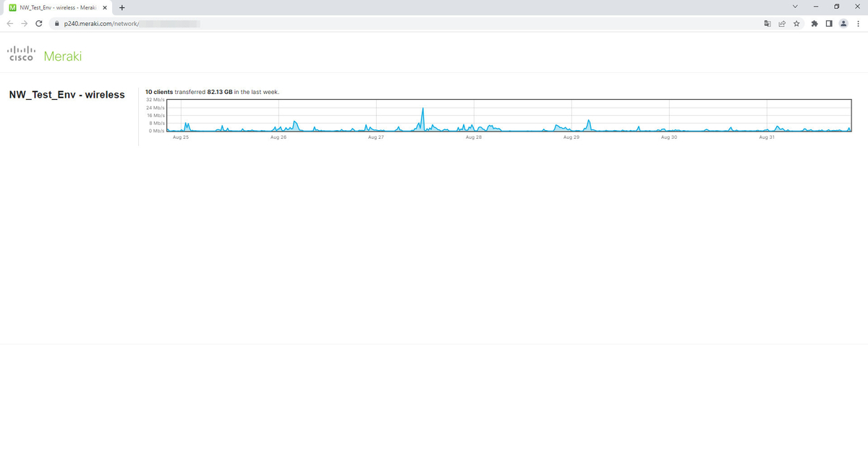868x470 pixels.
Task: Open the Google Translate page icon
Action: (767, 23)
